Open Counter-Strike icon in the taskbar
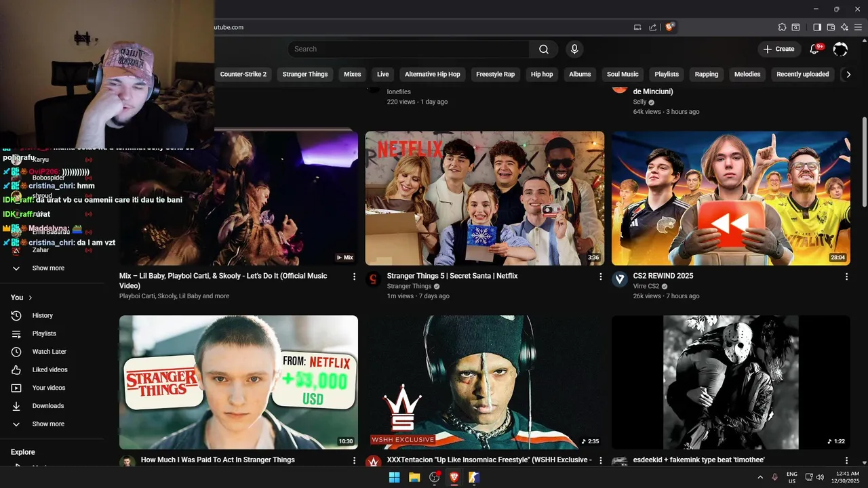 click(474, 477)
